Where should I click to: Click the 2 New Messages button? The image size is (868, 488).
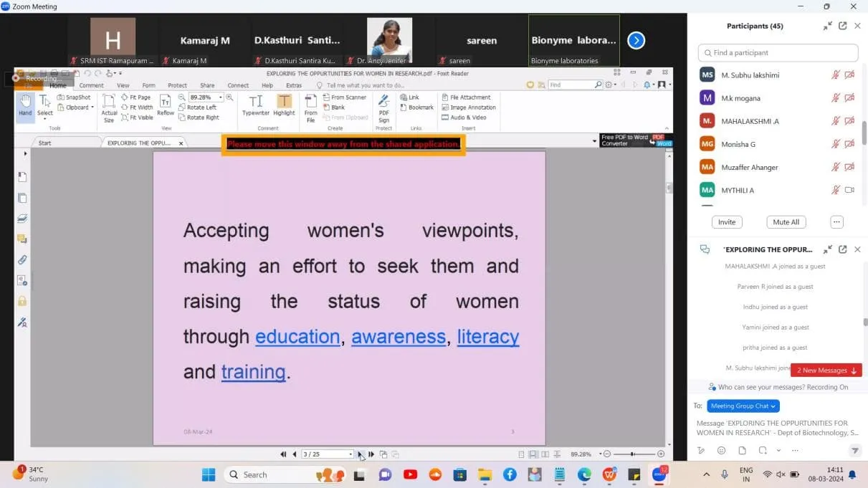pyautogui.click(x=826, y=370)
